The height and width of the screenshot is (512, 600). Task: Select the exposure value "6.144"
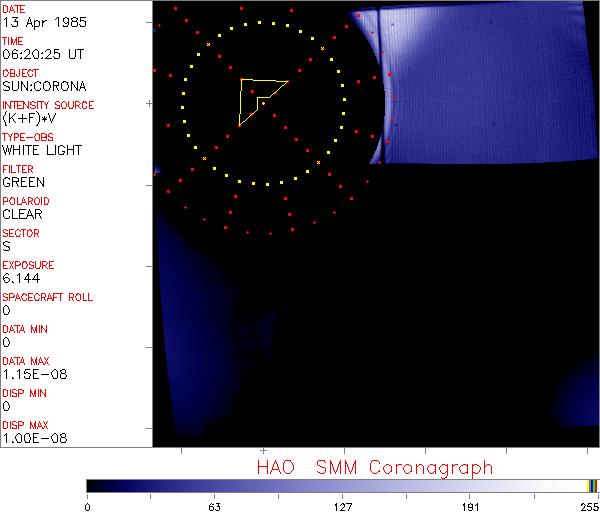click(x=21, y=278)
